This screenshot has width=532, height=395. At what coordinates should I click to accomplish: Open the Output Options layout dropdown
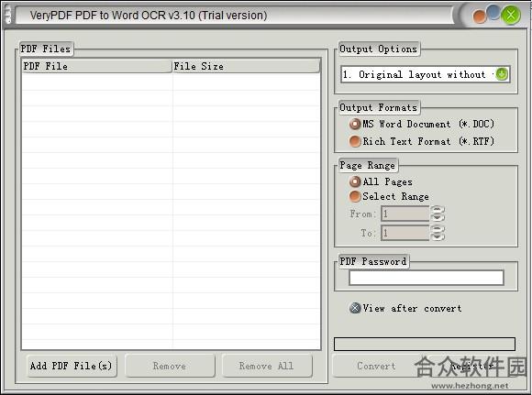tap(425, 74)
